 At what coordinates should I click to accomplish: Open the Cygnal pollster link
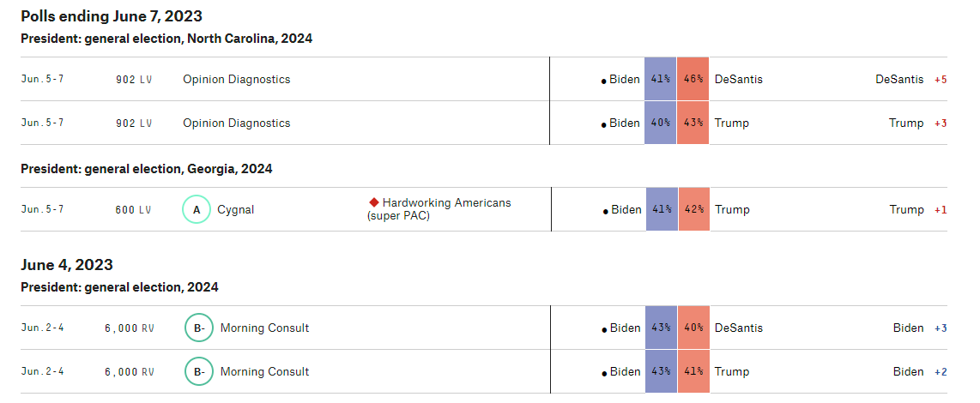tap(235, 209)
